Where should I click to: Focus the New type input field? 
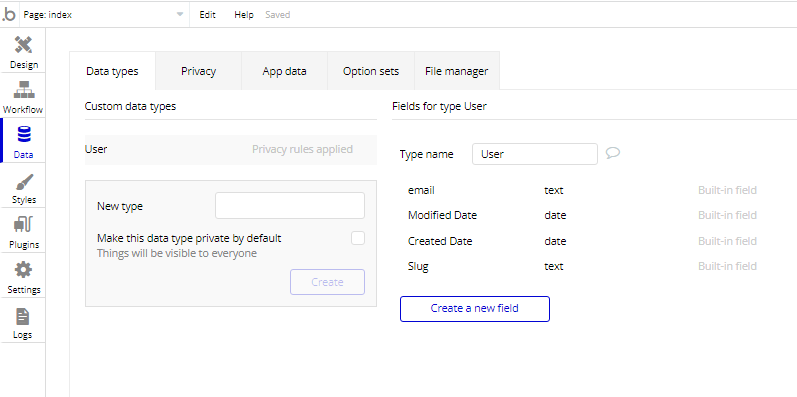pos(290,205)
